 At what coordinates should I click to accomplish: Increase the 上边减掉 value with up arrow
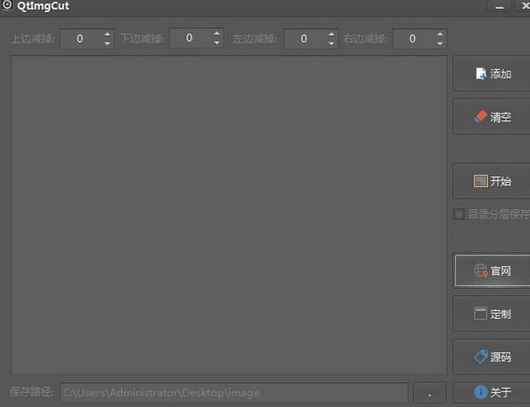(107, 34)
